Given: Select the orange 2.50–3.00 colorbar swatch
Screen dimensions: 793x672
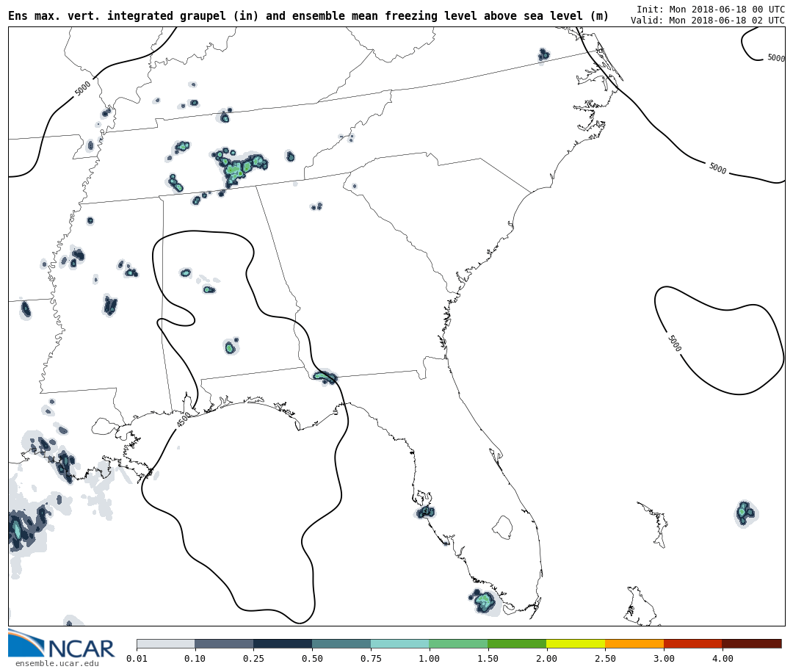Looking at the screenshot, I should (634, 643).
